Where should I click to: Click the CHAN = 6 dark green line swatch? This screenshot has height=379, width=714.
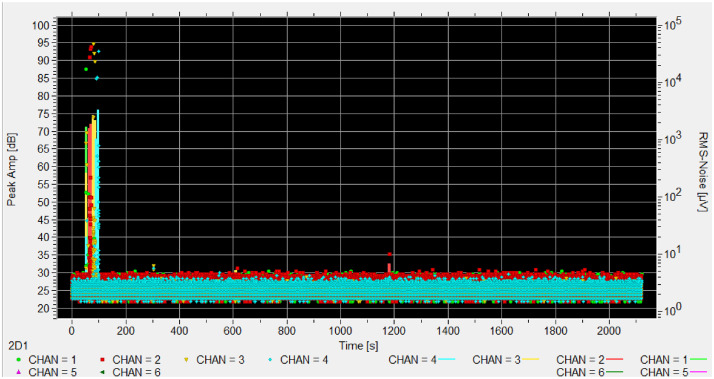[x=614, y=372]
